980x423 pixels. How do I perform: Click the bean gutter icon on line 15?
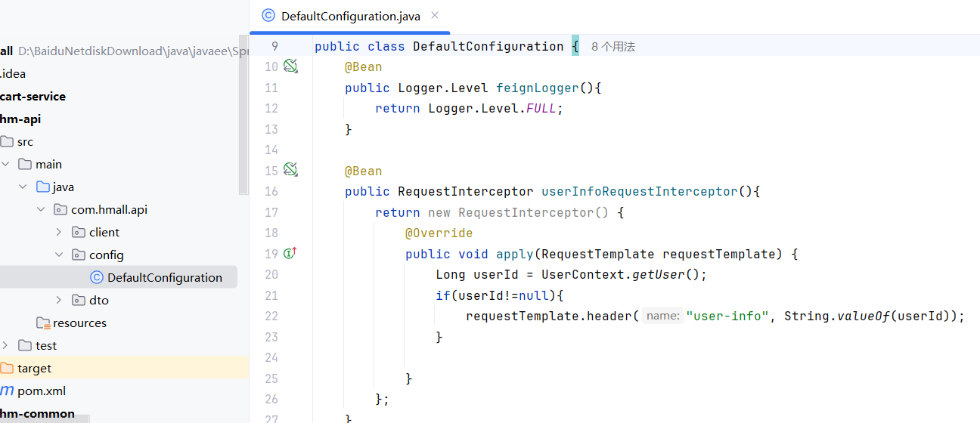click(x=290, y=170)
